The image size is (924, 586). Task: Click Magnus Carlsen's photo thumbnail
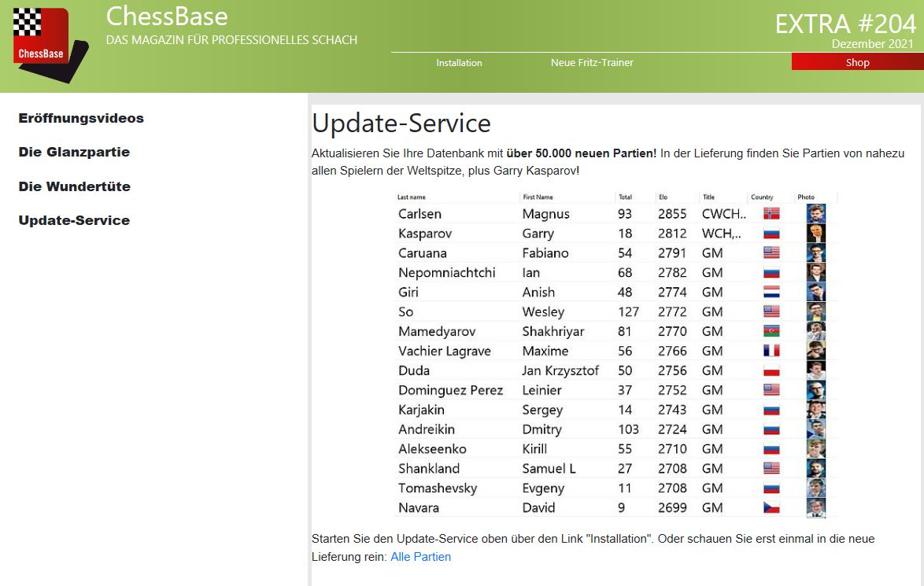pyautogui.click(x=815, y=213)
